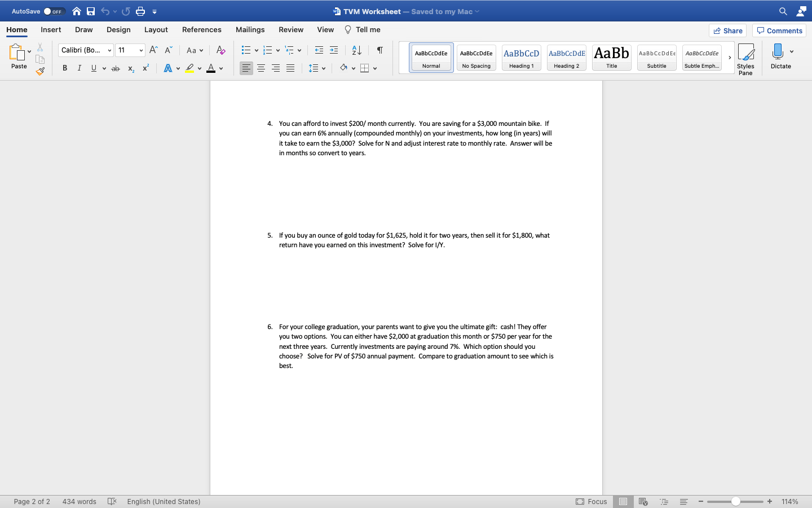Screen dimensions: 812x508
Task: Open spelling and grammar check status icon
Action: click(112, 501)
